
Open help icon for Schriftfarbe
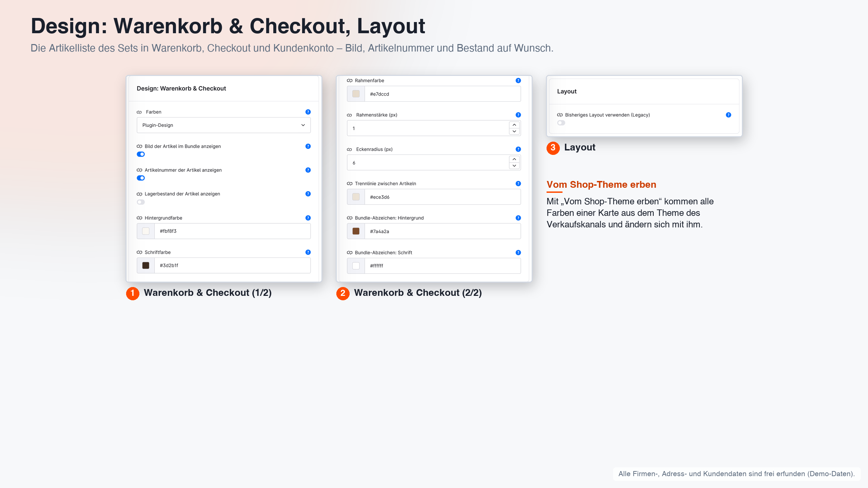coord(308,252)
